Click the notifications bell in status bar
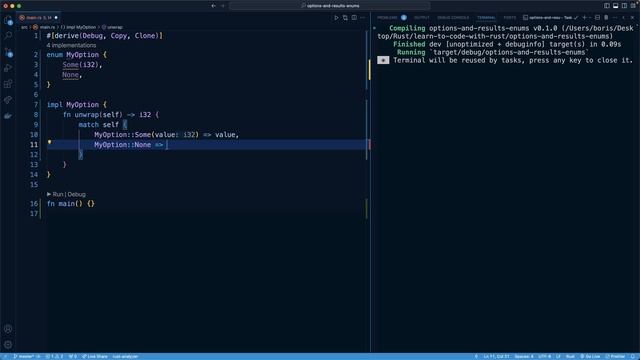The image size is (640, 360). tap(633, 356)
